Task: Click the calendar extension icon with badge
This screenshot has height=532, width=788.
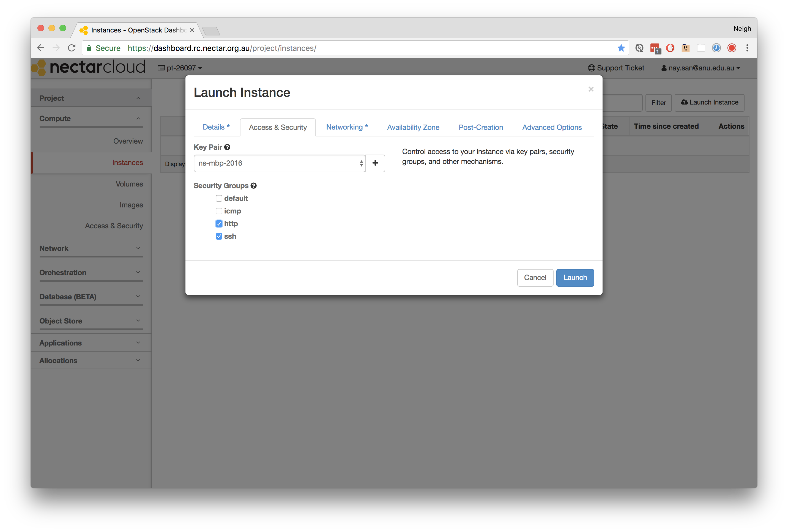Action: tap(655, 48)
